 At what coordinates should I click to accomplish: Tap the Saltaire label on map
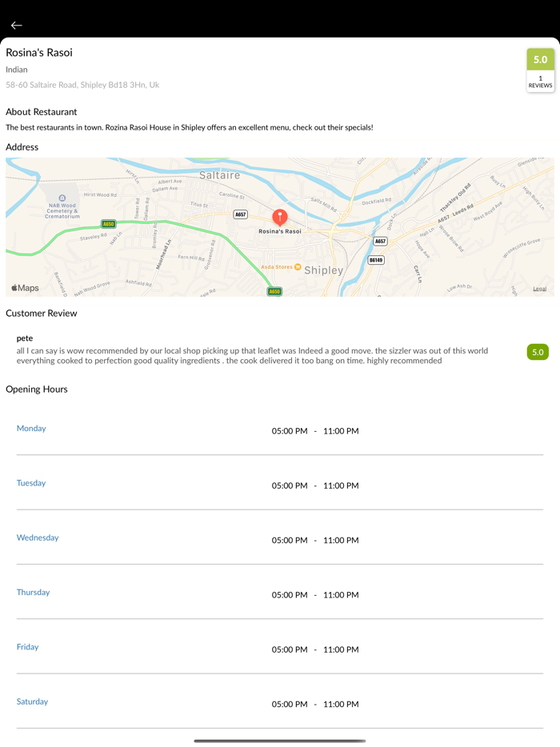(x=219, y=174)
